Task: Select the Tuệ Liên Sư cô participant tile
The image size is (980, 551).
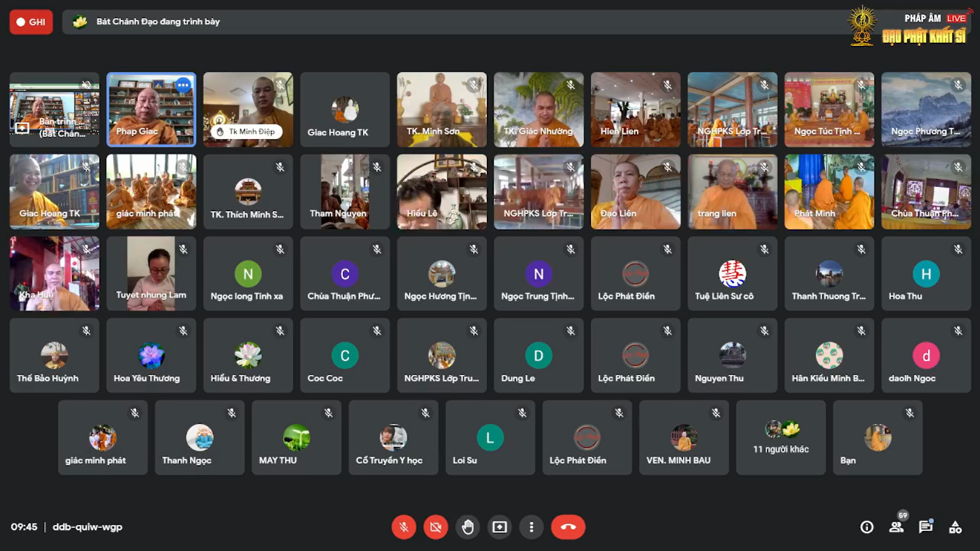Action: coord(733,274)
